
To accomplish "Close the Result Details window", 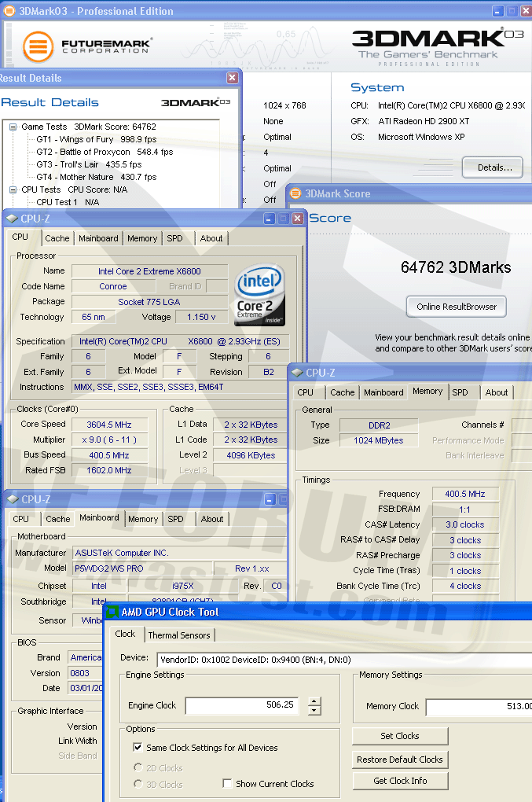I will pos(232,78).
